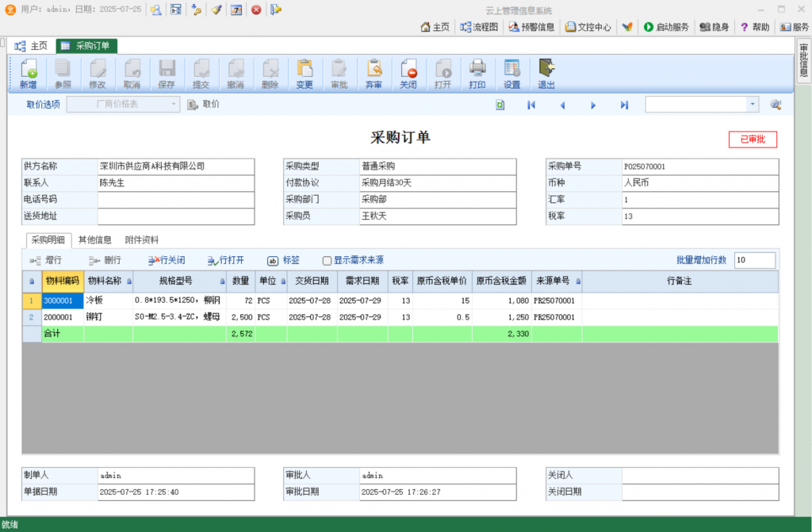Open 帮助 in the top menu
Screen dimensions: 812x532
[x=755, y=27]
